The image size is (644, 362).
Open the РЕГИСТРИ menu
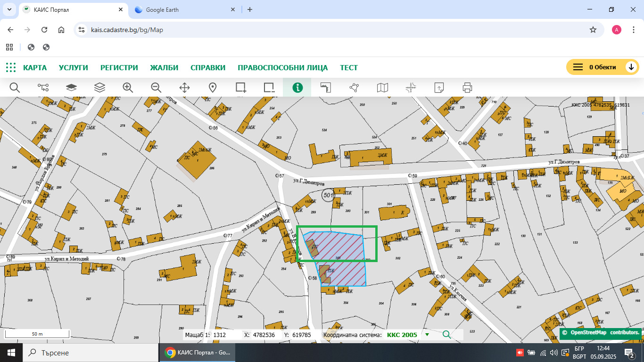click(119, 67)
